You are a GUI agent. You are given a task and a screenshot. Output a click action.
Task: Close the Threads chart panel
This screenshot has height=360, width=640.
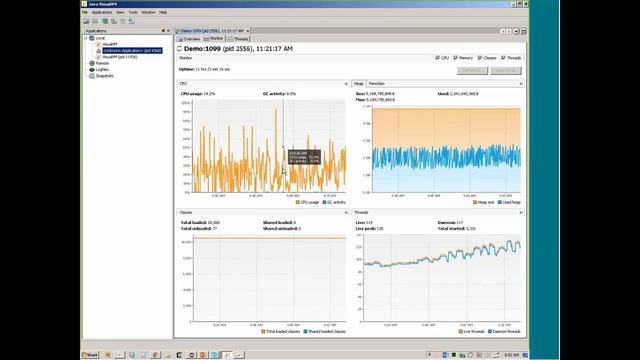click(x=521, y=213)
